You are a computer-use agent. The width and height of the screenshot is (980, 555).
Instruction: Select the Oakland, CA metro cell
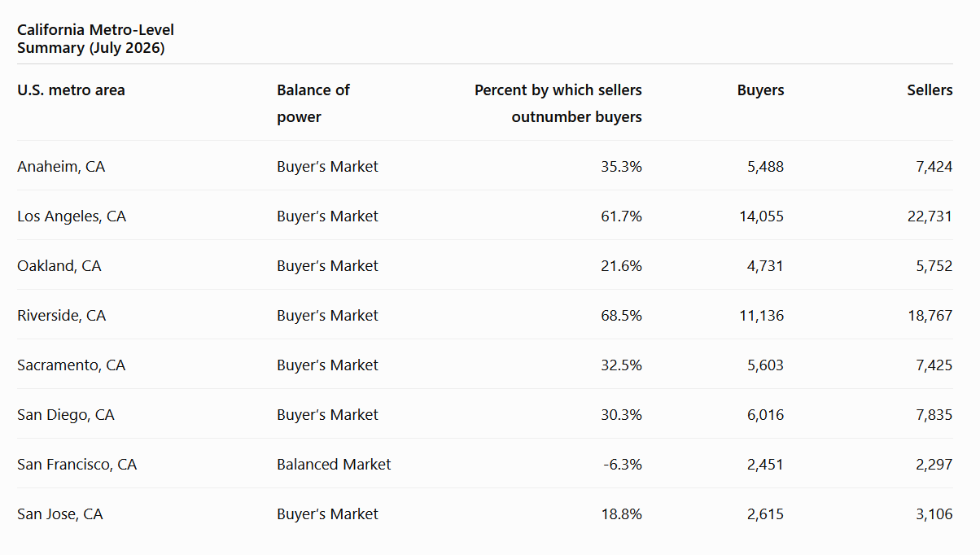pyautogui.click(x=59, y=266)
